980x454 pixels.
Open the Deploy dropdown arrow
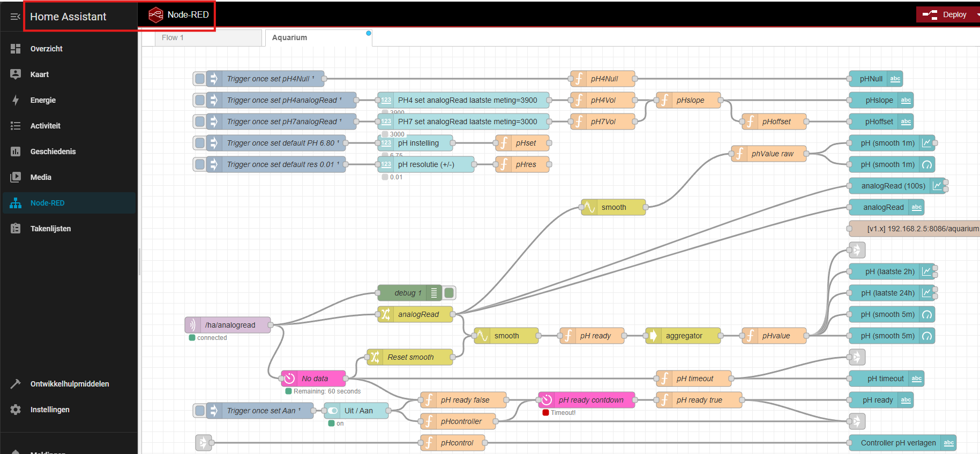pyautogui.click(x=977, y=14)
